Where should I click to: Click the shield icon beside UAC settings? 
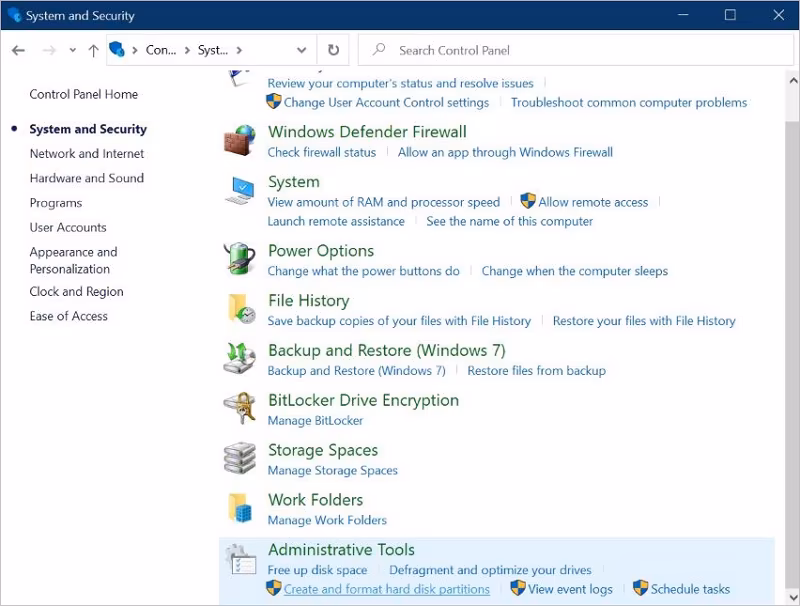click(x=273, y=101)
